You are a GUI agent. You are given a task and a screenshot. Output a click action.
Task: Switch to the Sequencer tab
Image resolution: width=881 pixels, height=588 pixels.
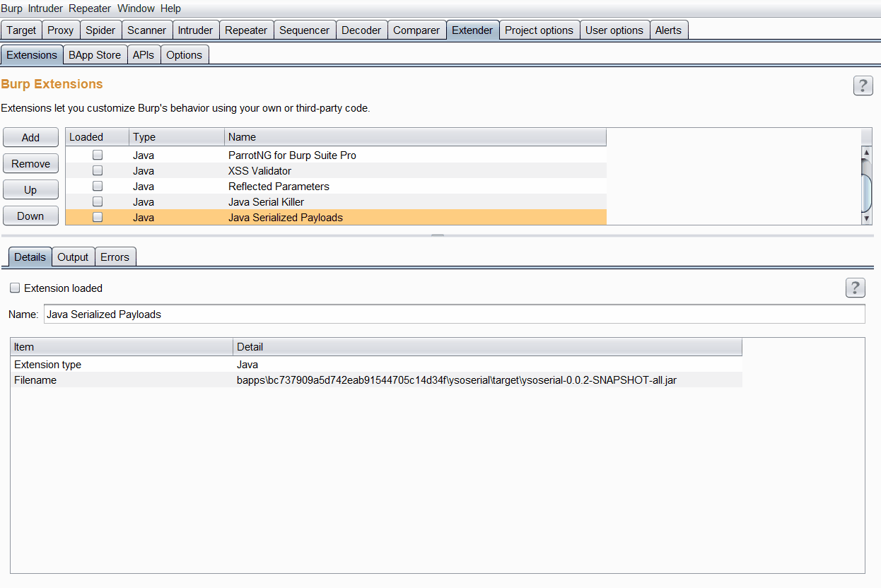click(304, 30)
